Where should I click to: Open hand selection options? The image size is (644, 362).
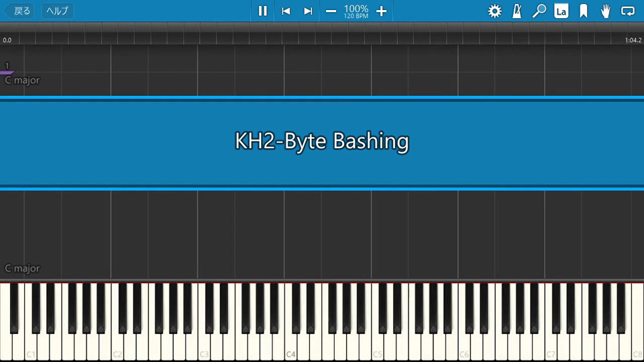tap(605, 11)
